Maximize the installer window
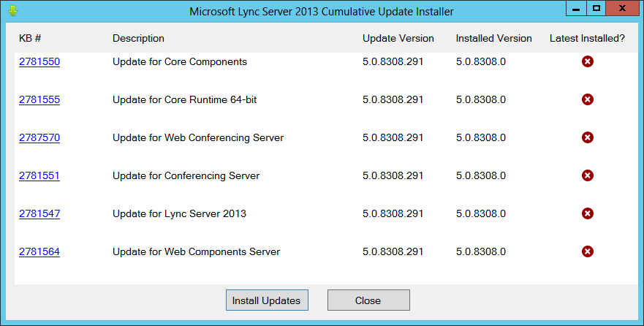The height and width of the screenshot is (326, 644). [596, 9]
